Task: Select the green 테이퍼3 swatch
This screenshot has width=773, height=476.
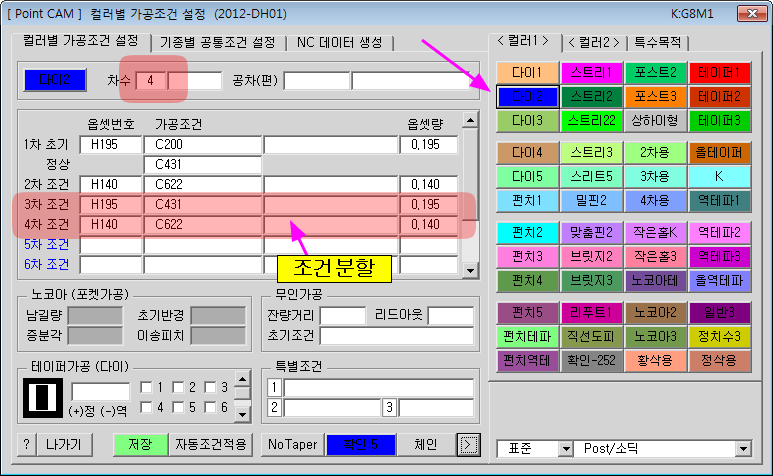Action: [719, 121]
